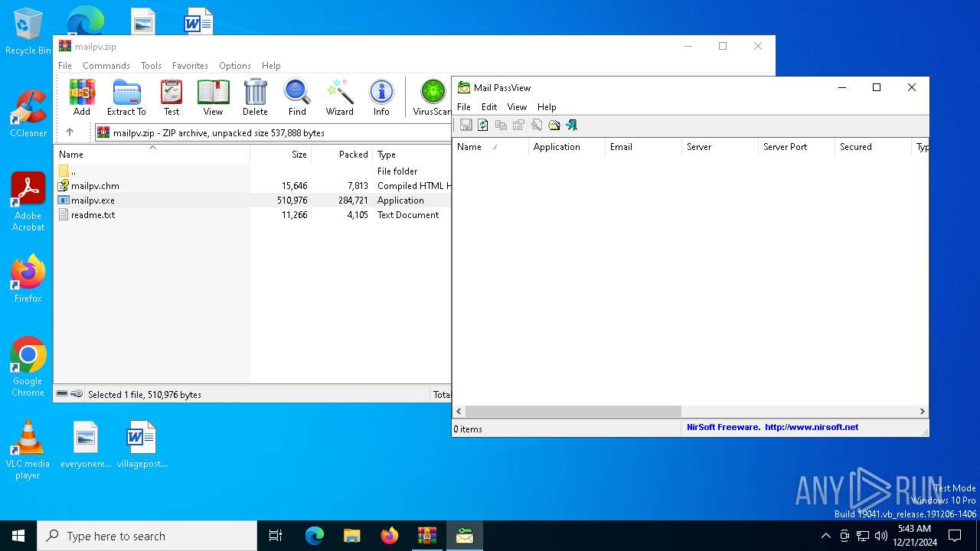Sort by Application column in Mail PassView
Screen dimensions: 980x551
pyautogui.click(x=567, y=147)
